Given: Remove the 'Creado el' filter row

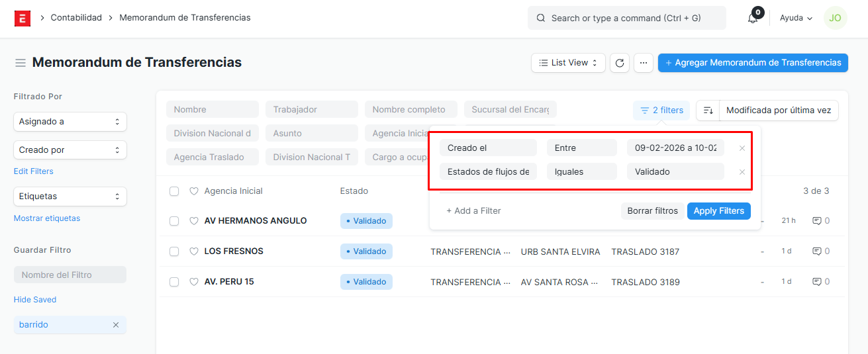Looking at the screenshot, I should coord(742,148).
